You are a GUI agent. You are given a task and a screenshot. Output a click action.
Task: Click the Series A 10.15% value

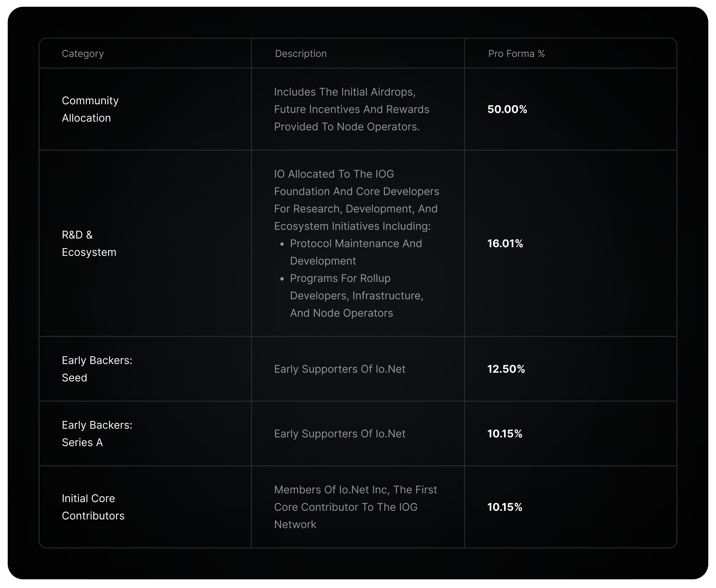pyautogui.click(x=505, y=434)
